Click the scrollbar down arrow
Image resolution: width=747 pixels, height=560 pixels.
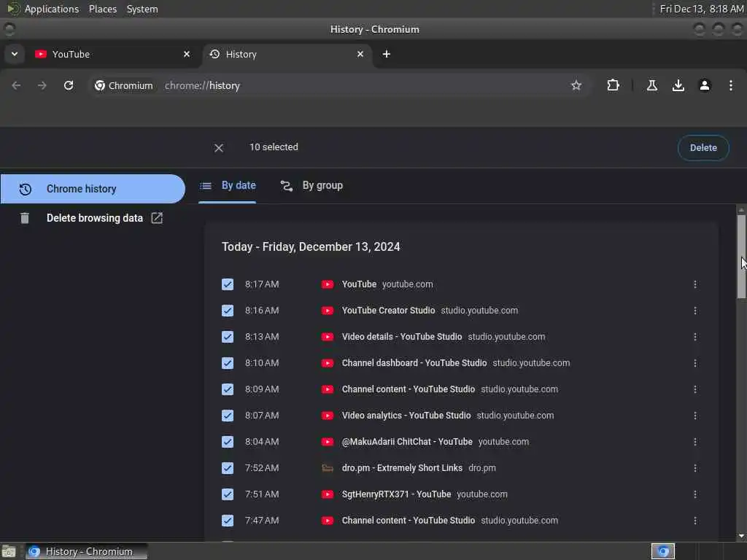pos(741,536)
